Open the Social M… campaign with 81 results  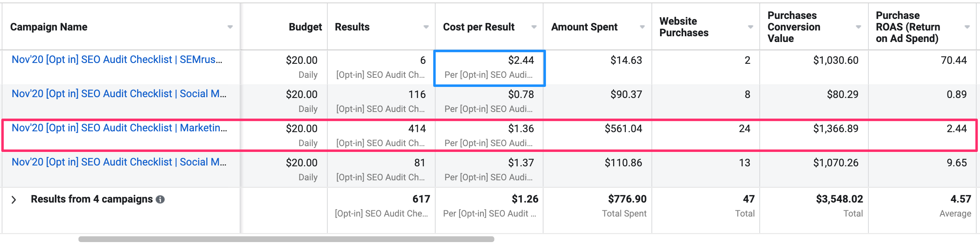(119, 162)
